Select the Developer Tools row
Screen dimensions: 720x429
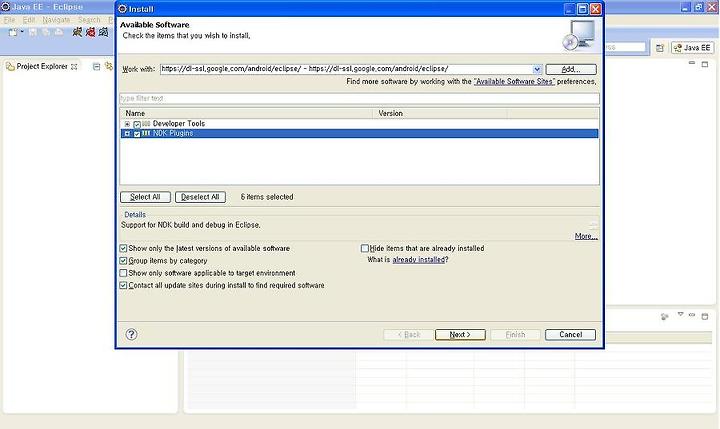pyautogui.click(x=359, y=124)
